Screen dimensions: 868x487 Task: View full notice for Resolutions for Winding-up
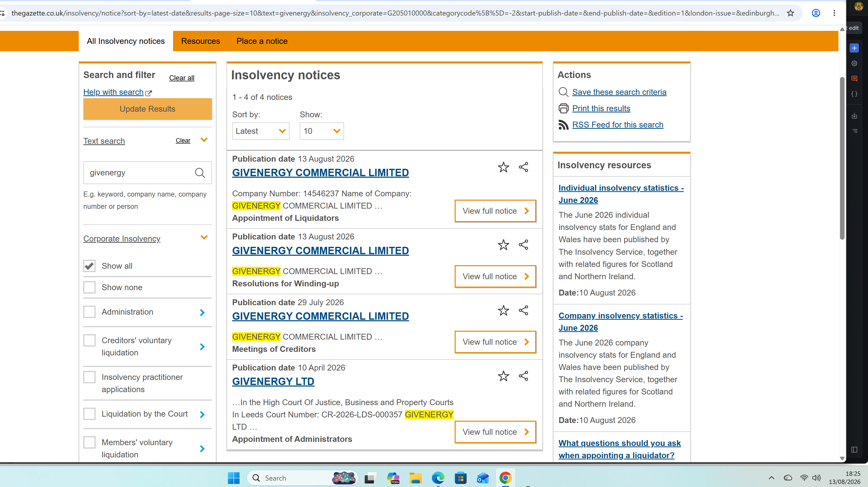coord(495,277)
